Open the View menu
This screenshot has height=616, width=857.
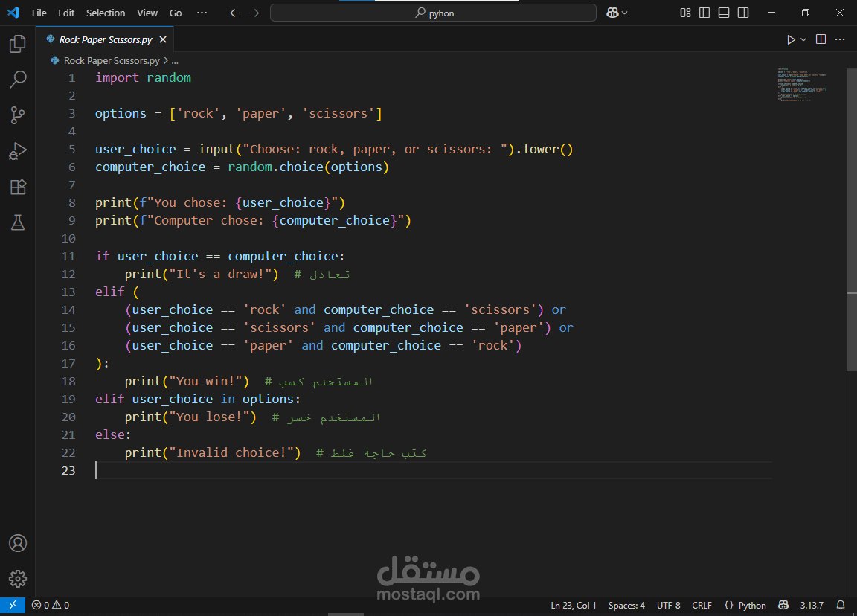147,13
